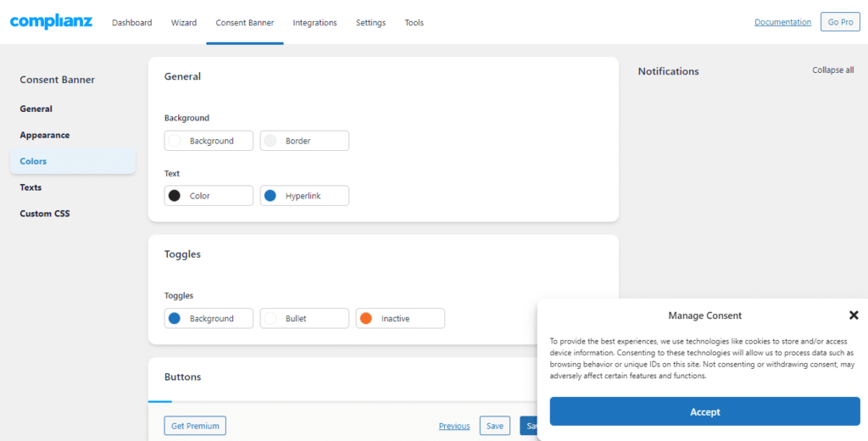Change the Inactive toggle color
The width and height of the screenshot is (868, 441).
(400, 319)
